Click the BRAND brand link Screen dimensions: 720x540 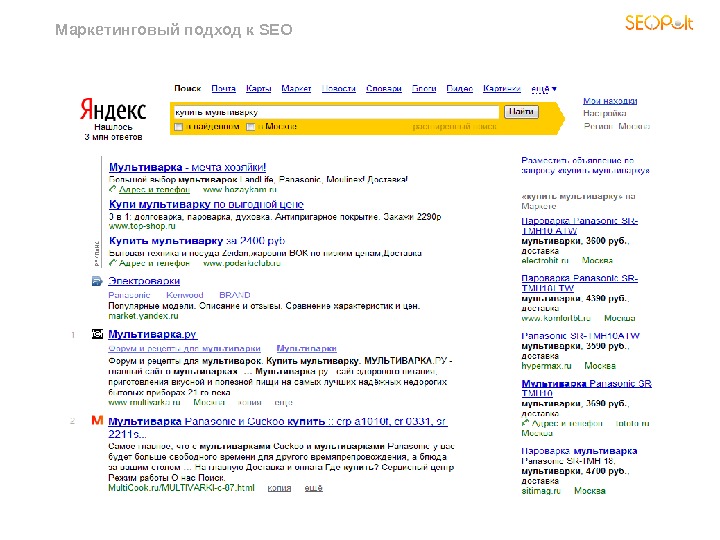coord(235,295)
